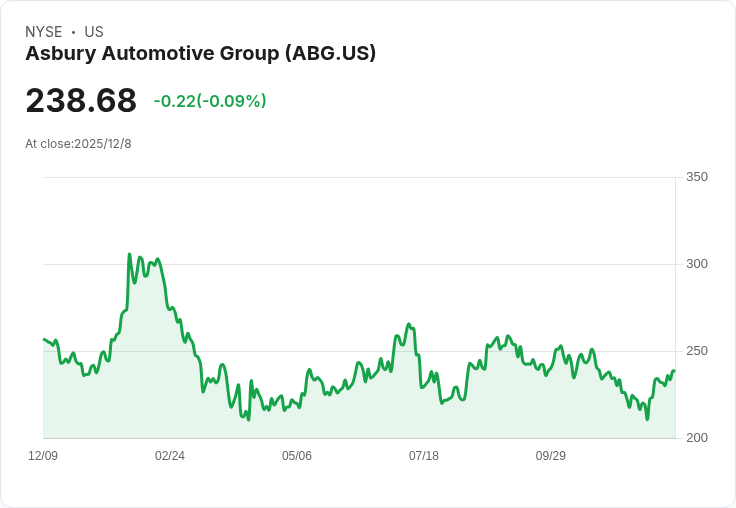
Task: Click the starting point of the price line
Action: coord(44,340)
